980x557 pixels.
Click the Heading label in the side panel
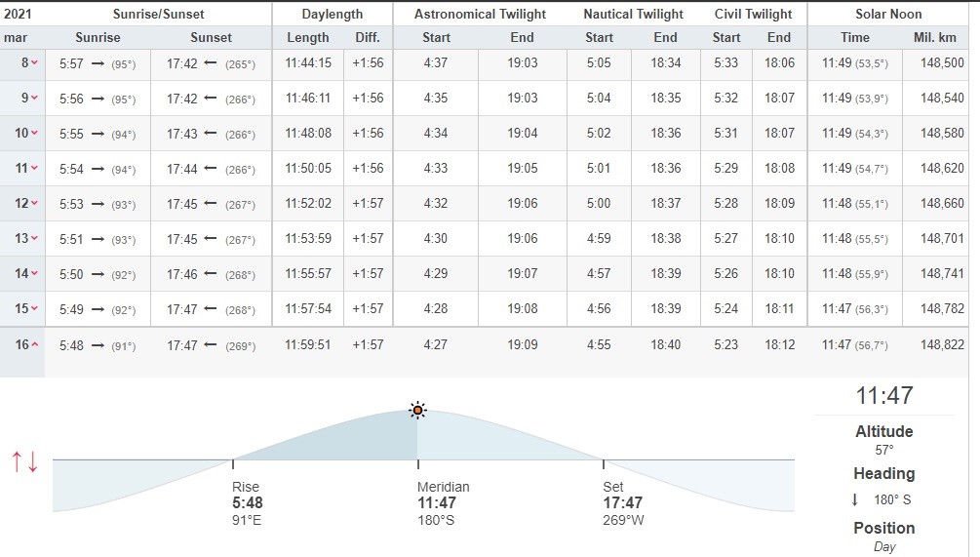pos(883,473)
